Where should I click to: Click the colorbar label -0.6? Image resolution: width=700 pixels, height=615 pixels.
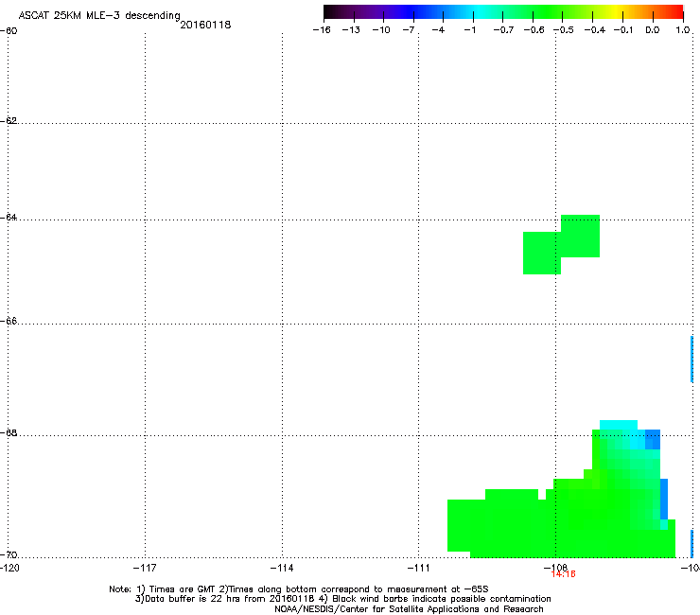534,30
